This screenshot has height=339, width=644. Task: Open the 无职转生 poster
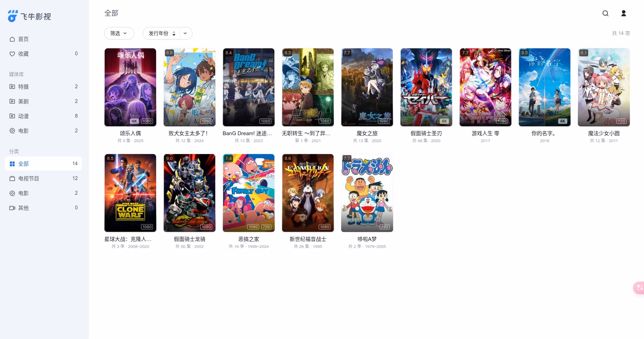[308, 87]
